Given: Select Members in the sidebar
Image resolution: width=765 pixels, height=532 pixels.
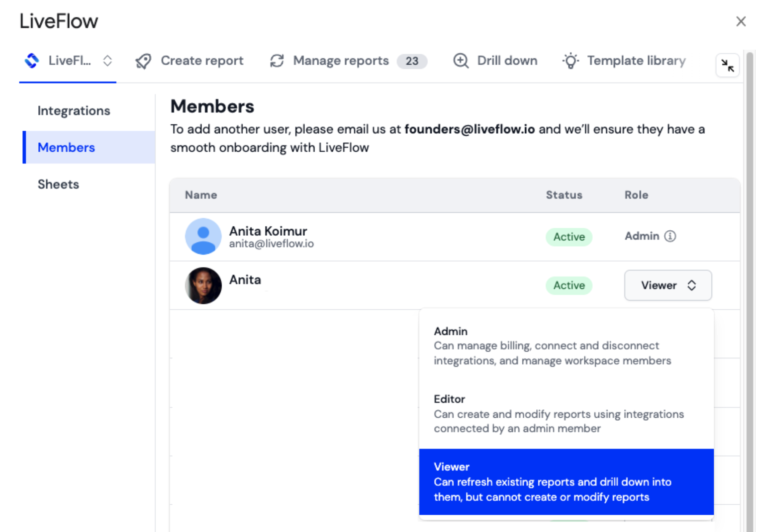Looking at the screenshot, I should [x=89, y=147].
